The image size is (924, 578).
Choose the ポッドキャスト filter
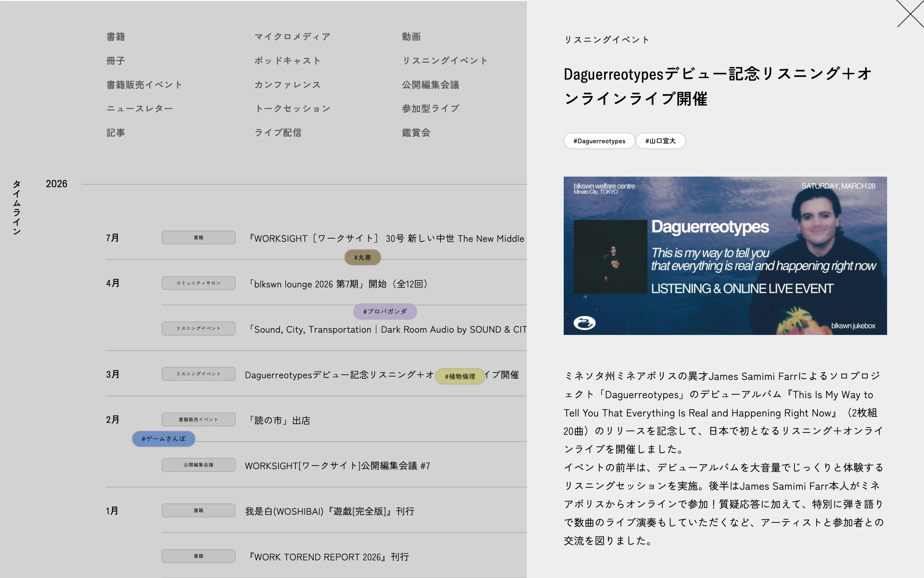[x=287, y=61]
